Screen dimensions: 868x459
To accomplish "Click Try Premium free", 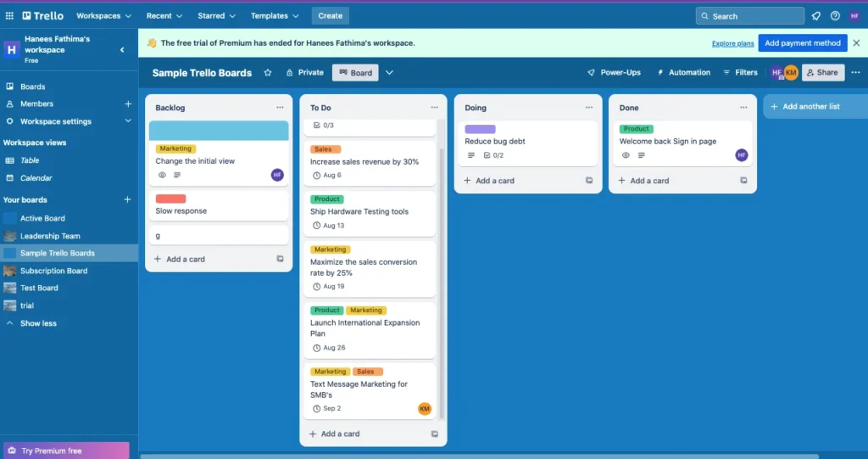I will coord(66,451).
